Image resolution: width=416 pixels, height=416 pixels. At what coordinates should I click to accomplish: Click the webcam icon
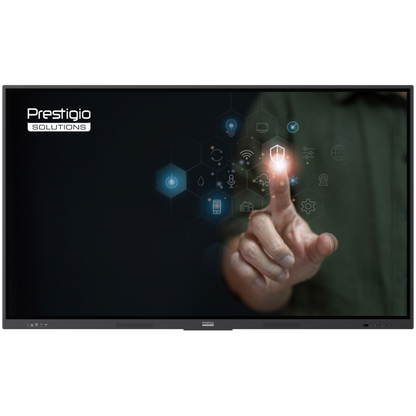(323, 180)
